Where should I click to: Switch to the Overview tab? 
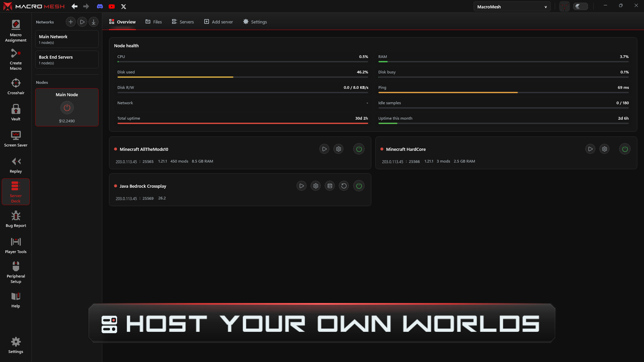122,22
